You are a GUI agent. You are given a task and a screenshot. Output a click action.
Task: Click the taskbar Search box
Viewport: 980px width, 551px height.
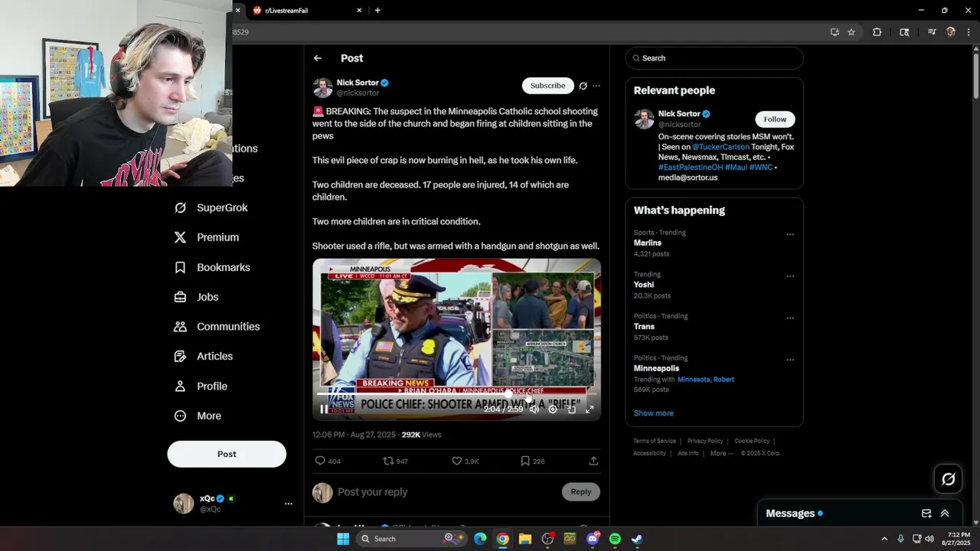412,539
